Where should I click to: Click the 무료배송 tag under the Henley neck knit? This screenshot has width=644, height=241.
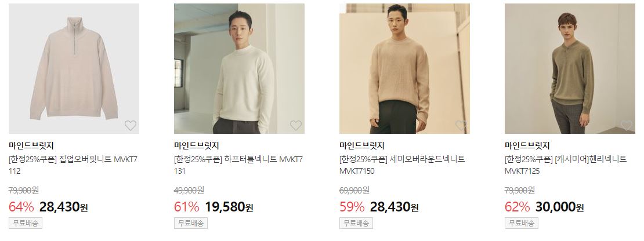[x=522, y=223]
